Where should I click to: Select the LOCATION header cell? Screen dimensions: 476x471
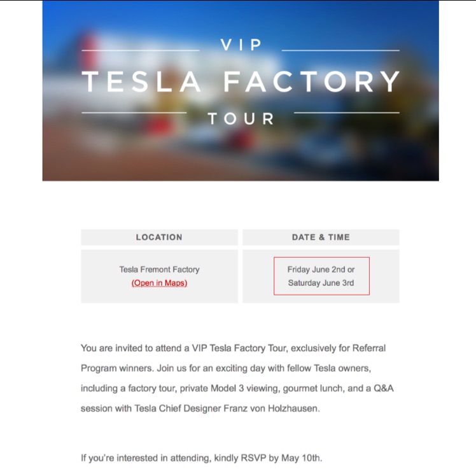click(x=159, y=237)
